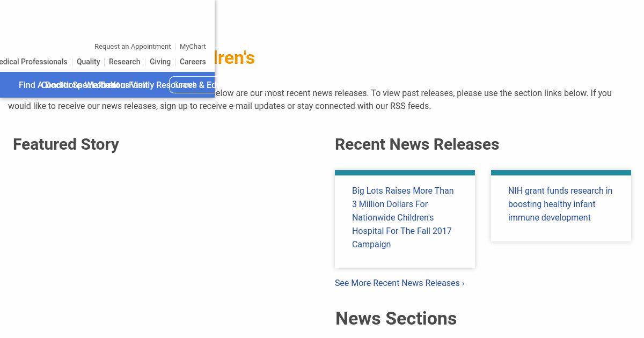
Task: Open the Quality menu item
Action: (x=88, y=62)
